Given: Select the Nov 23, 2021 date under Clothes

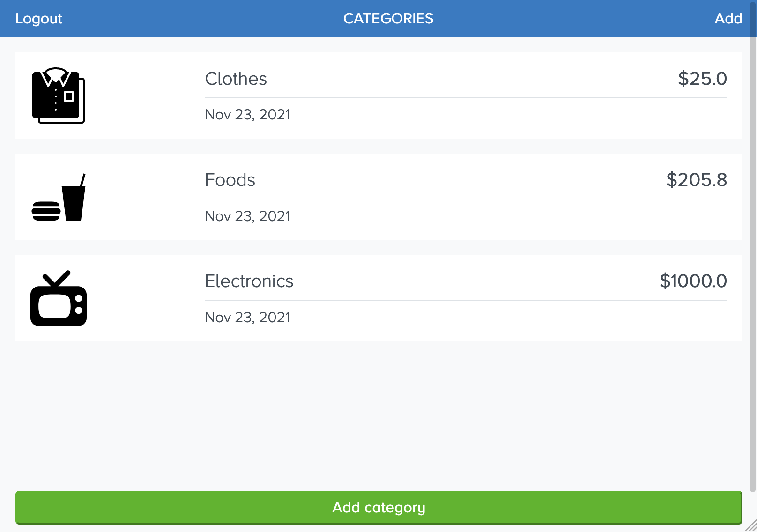Looking at the screenshot, I should [247, 115].
